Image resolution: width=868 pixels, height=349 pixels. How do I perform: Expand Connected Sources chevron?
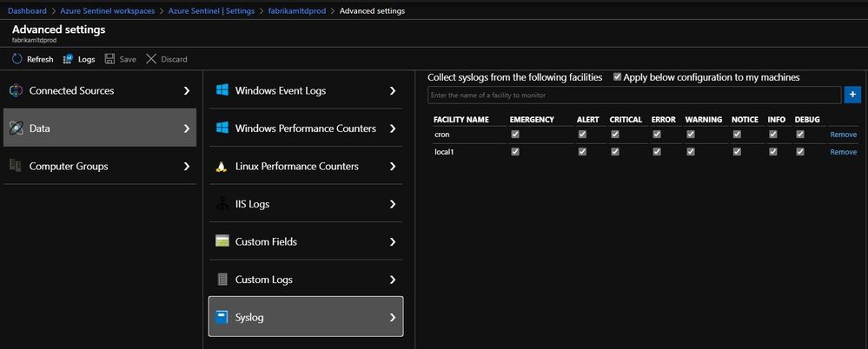coord(187,90)
